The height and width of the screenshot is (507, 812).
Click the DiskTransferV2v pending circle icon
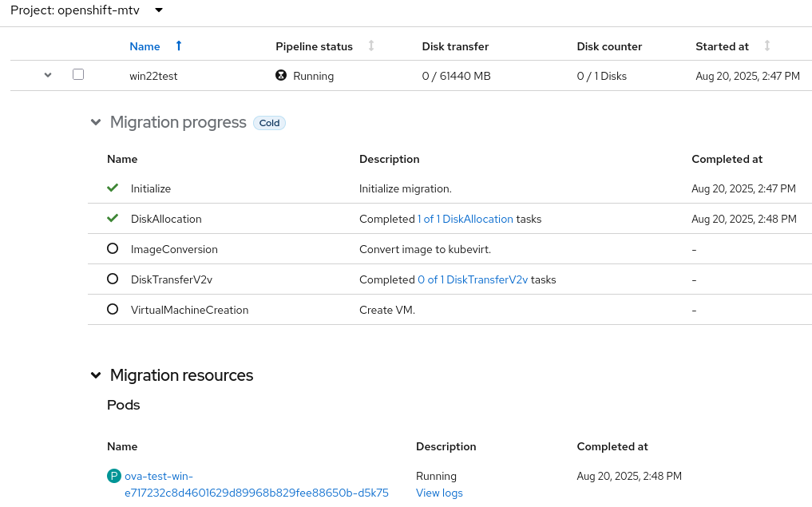(x=113, y=279)
